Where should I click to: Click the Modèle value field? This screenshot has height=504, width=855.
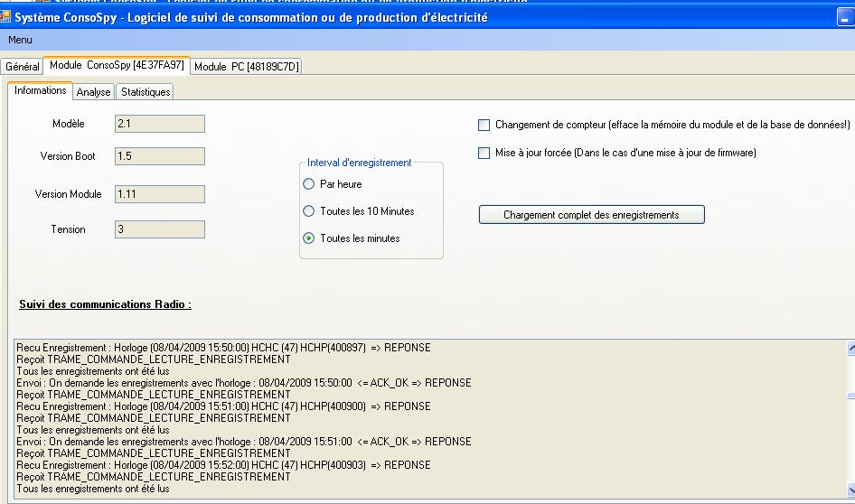pos(160,124)
